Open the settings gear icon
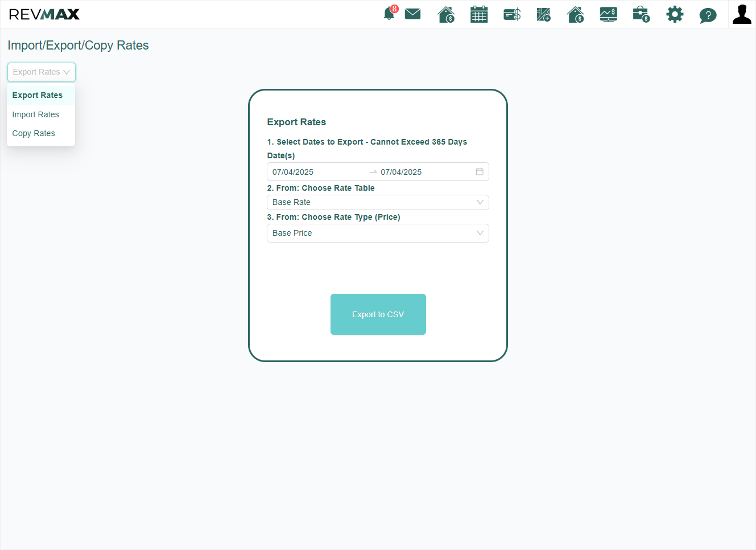The width and height of the screenshot is (756, 550). coord(675,14)
